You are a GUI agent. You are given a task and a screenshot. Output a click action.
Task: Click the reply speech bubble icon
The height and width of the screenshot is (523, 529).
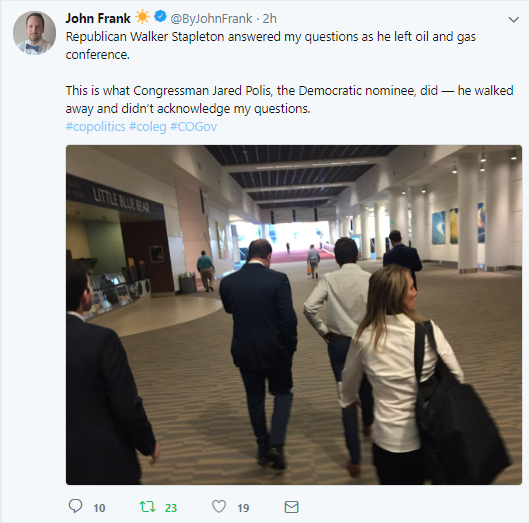coord(75,506)
